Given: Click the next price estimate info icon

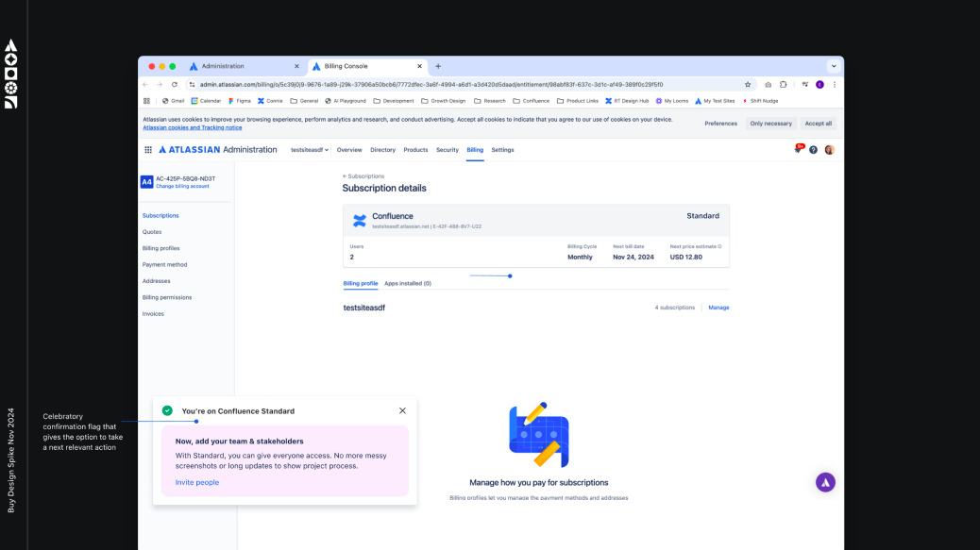Looking at the screenshot, I should [720, 246].
